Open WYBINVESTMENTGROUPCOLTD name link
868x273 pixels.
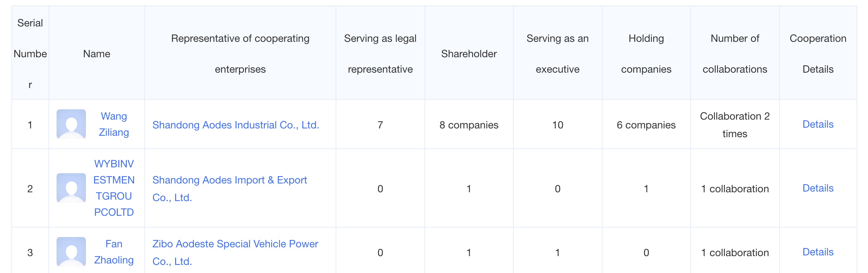(114, 188)
